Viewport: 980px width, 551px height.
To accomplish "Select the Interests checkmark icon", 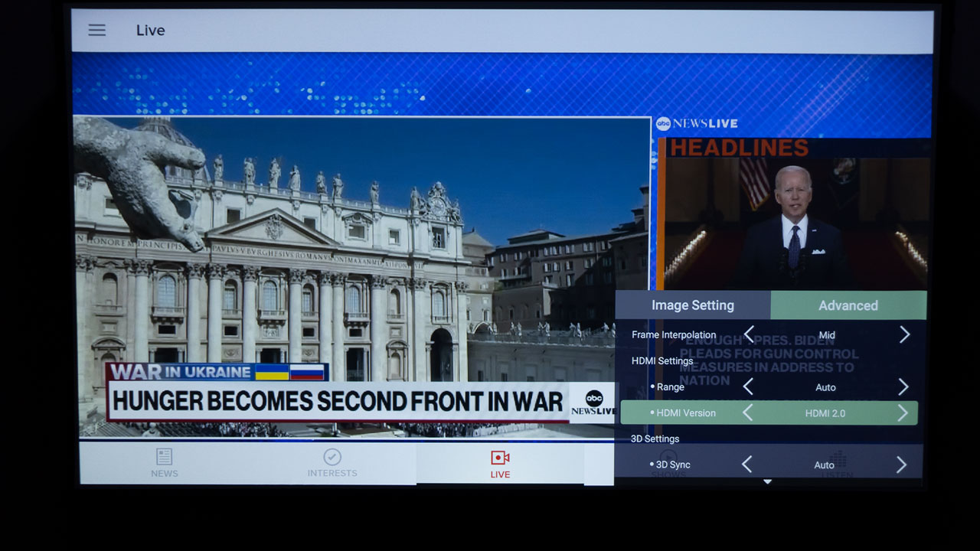I will click(x=332, y=457).
